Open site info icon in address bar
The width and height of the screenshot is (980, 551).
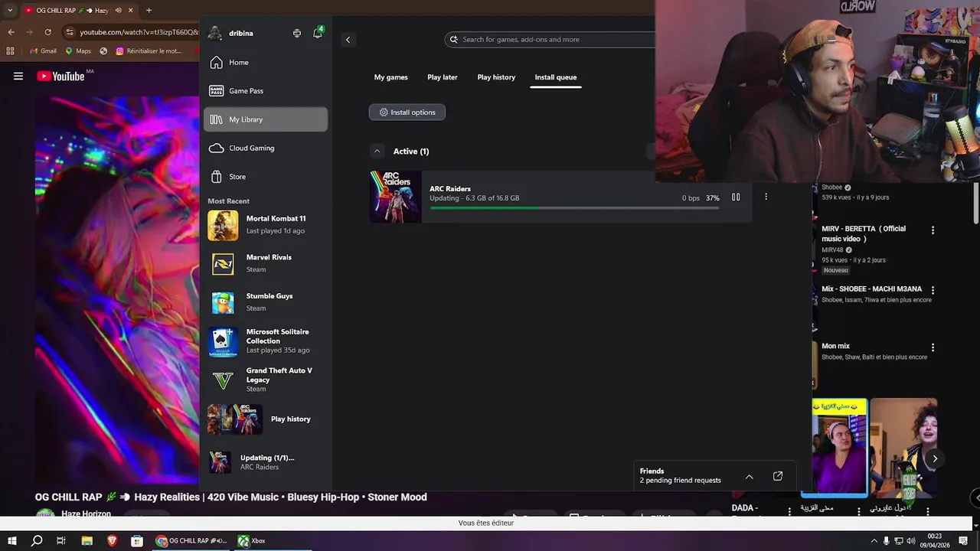click(70, 32)
